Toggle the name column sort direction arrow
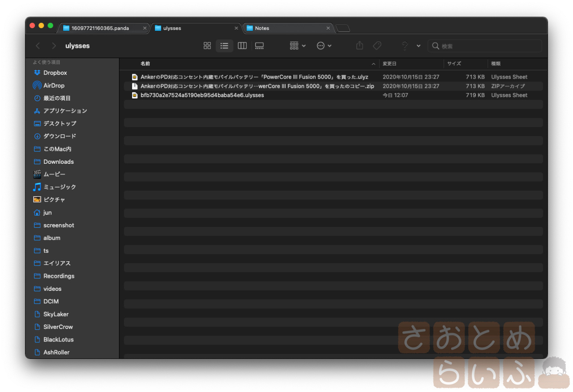The width and height of the screenshot is (573, 392). point(373,64)
